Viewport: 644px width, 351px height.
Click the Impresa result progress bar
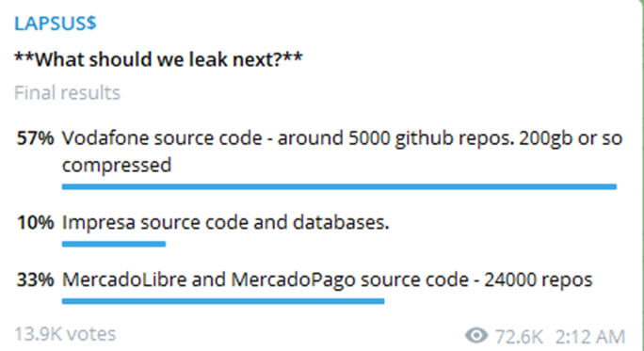(x=114, y=245)
